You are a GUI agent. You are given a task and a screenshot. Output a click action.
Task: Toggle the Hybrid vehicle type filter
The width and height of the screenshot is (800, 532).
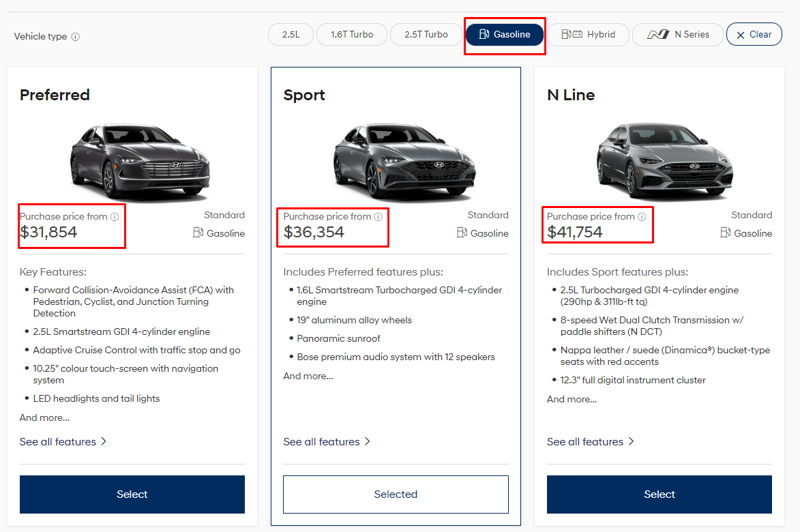pyautogui.click(x=589, y=34)
